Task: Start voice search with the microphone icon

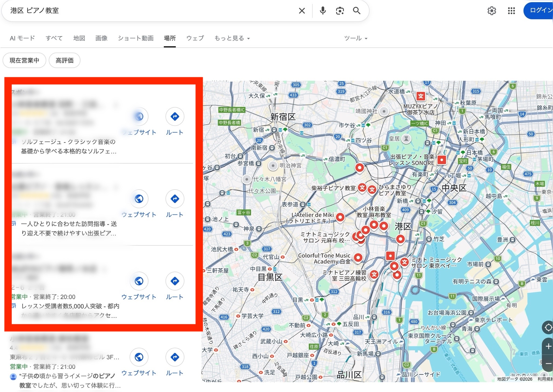Action: 323,11
